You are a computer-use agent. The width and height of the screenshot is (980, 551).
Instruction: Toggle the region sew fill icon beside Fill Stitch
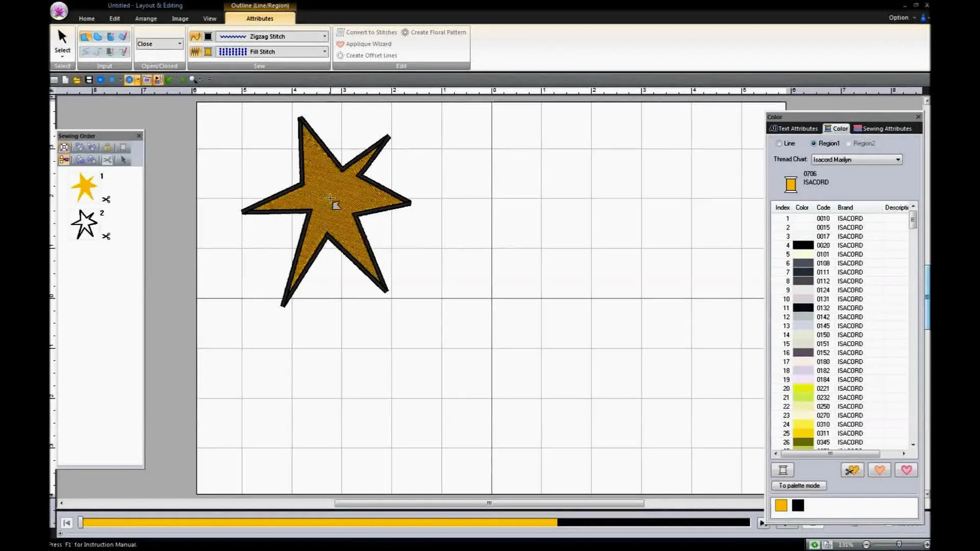195,52
